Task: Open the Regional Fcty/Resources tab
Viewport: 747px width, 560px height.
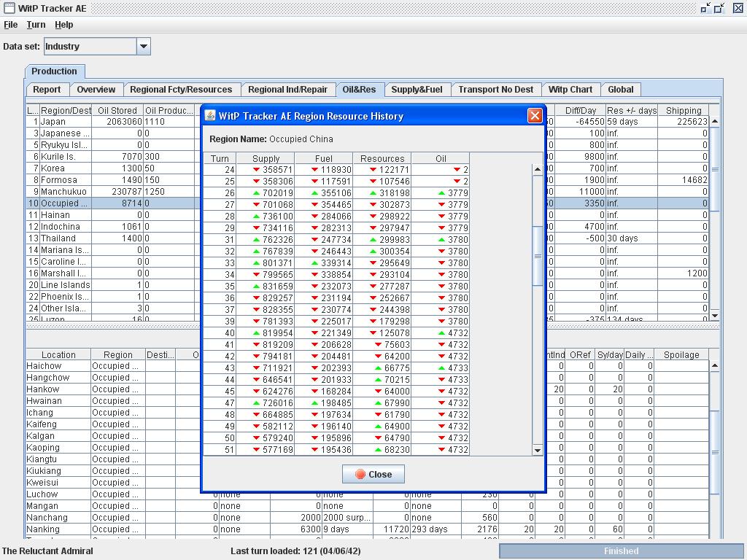Action: point(181,90)
